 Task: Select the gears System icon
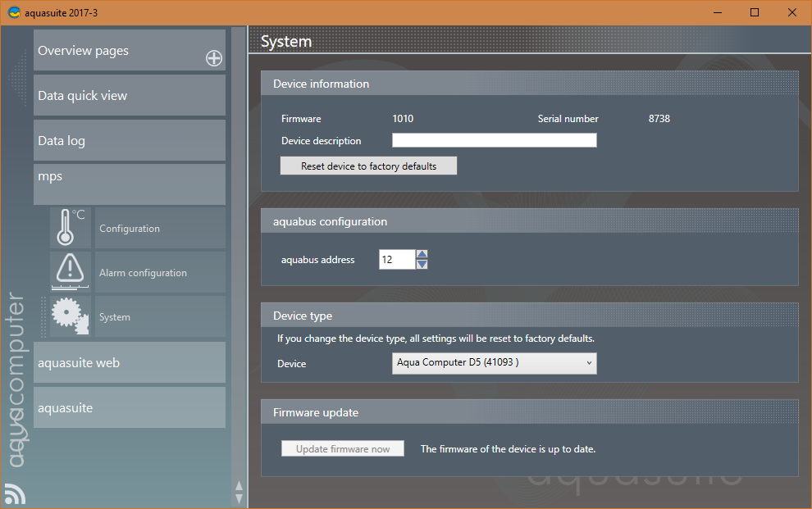[71, 316]
